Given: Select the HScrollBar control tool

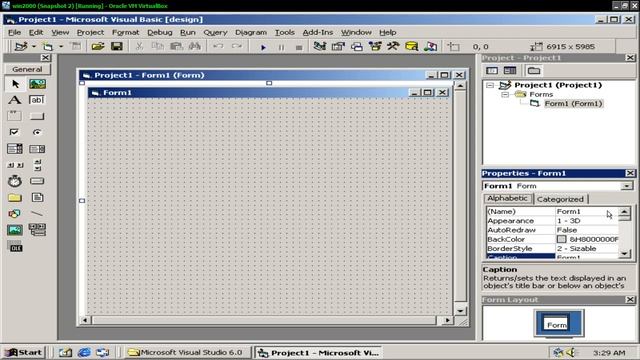Looking at the screenshot, I should [x=15, y=165].
